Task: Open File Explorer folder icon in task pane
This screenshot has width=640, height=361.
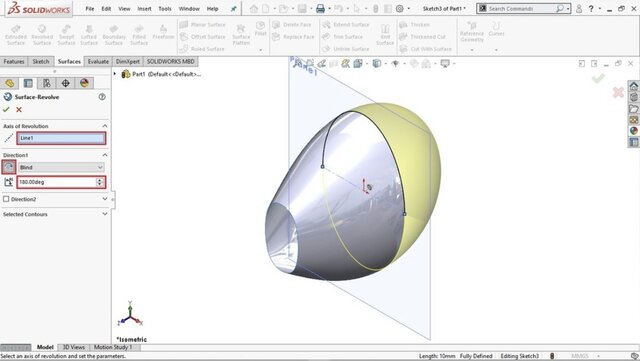Action: tap(633, 109)
